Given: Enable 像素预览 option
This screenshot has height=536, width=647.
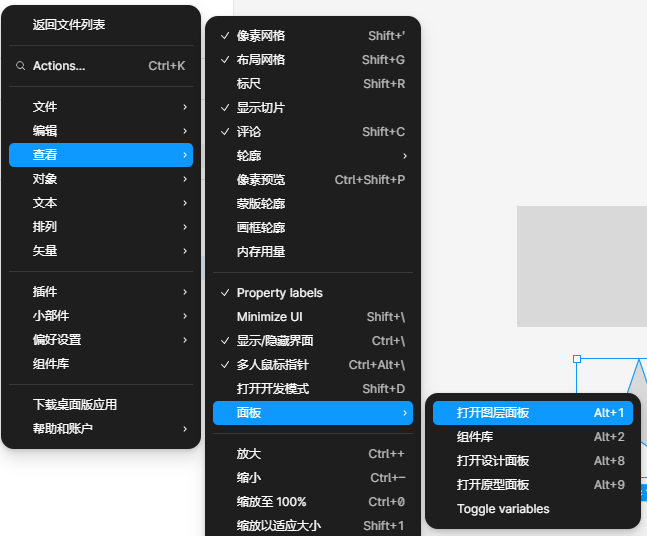Looking at the screenshot, I should coord(313,179).
